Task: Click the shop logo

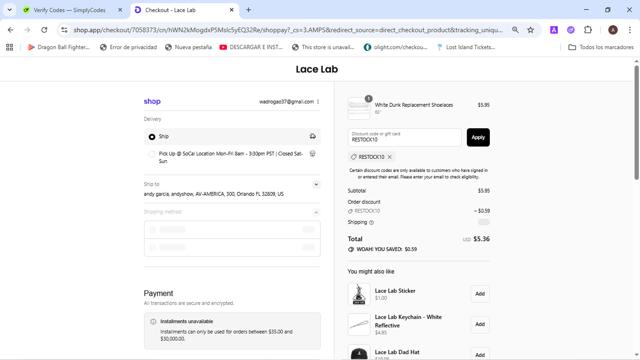Action: pyautogui.click(x=152, y=101)
